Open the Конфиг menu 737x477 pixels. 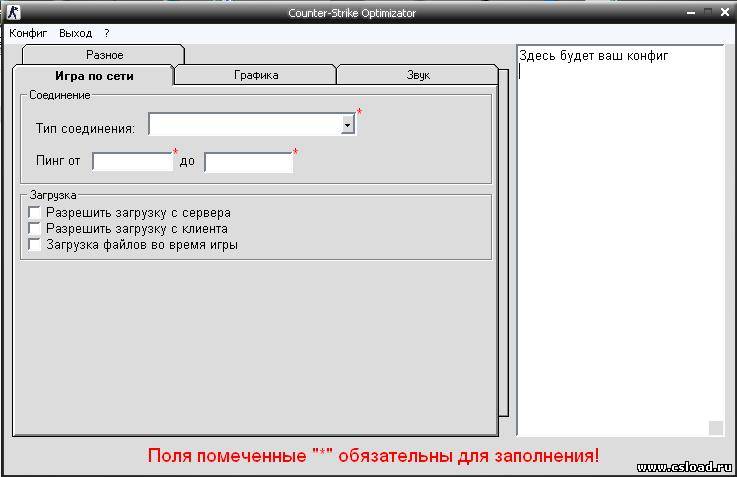pos(28,33)
